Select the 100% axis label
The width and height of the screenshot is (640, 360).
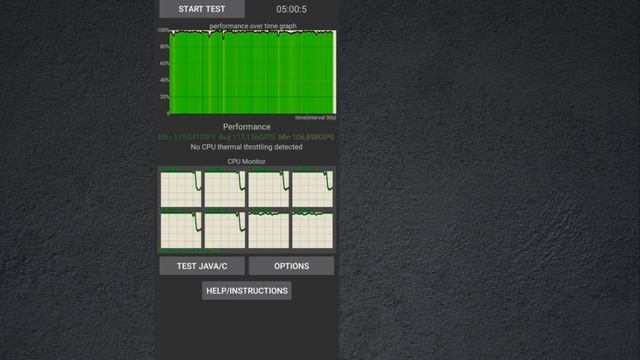pos(163,30)
